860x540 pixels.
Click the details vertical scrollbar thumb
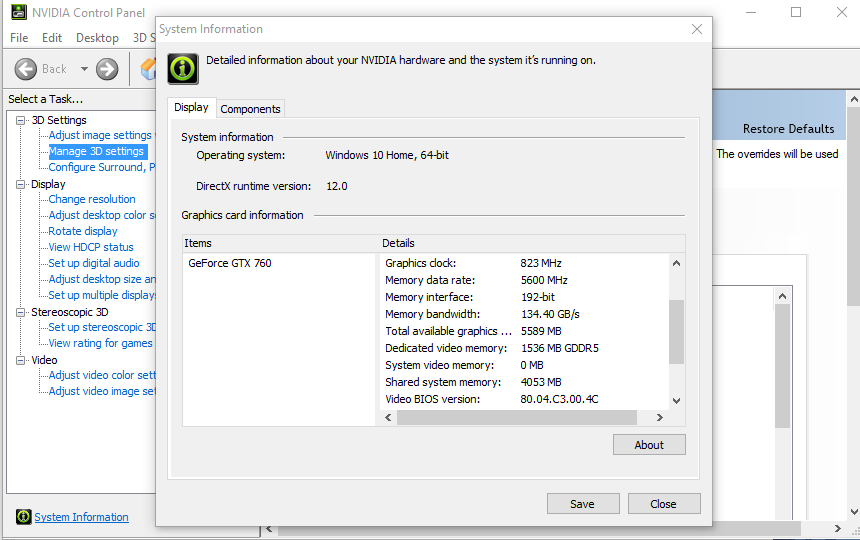676,332
